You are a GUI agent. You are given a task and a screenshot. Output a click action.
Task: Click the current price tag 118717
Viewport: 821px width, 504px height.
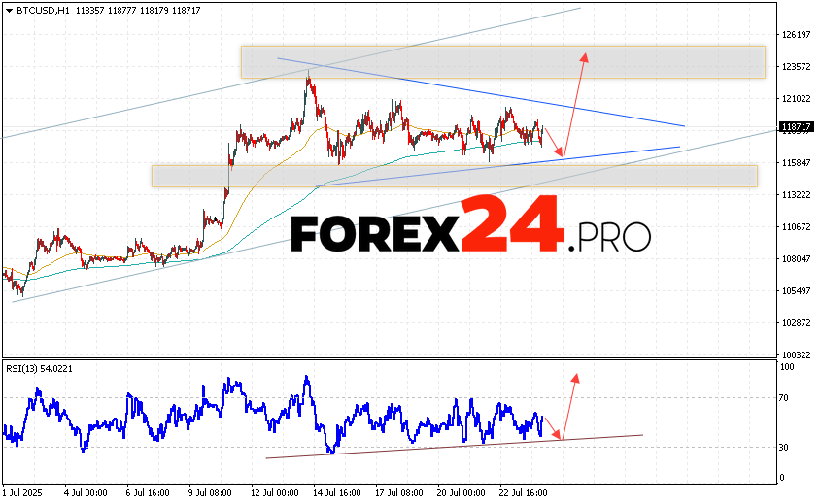(796, 127)
